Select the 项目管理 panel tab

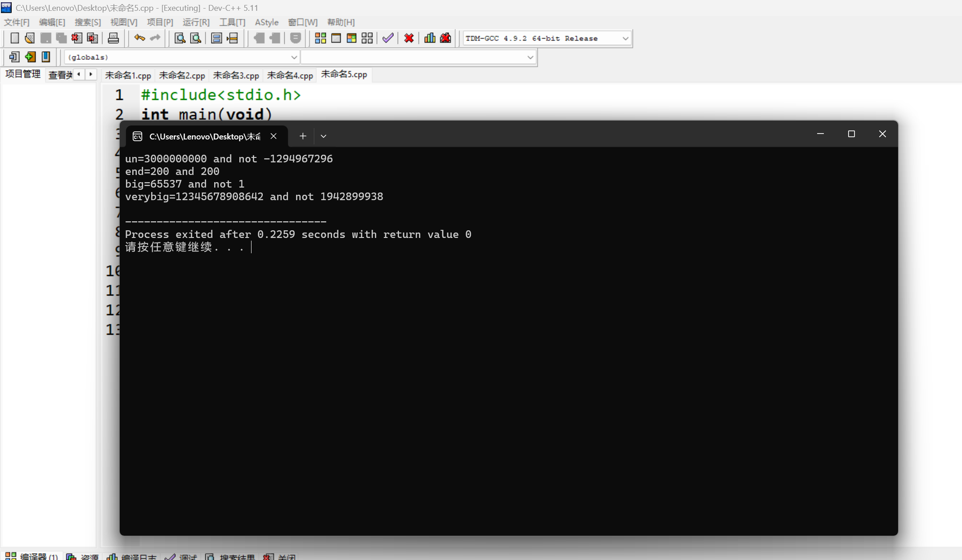(22, 74)
